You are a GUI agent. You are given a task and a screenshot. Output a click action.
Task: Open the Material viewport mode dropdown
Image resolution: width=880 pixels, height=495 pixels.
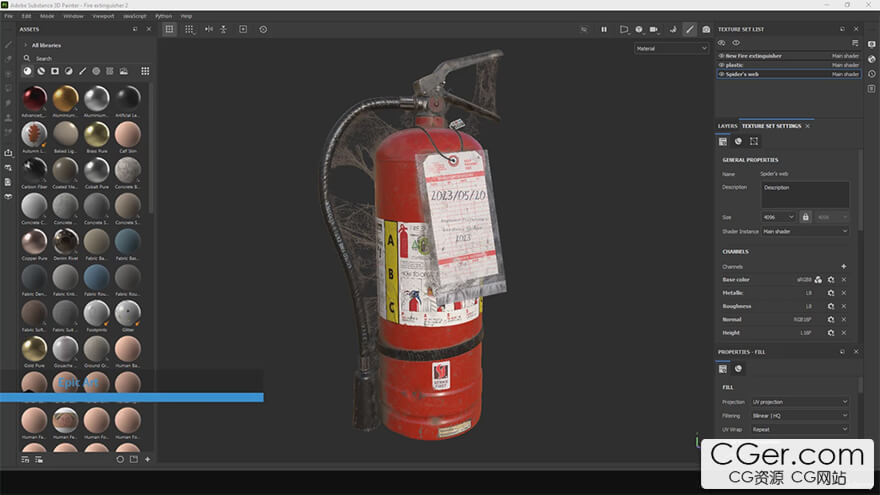pyautogui.click(x=671, y=48)
